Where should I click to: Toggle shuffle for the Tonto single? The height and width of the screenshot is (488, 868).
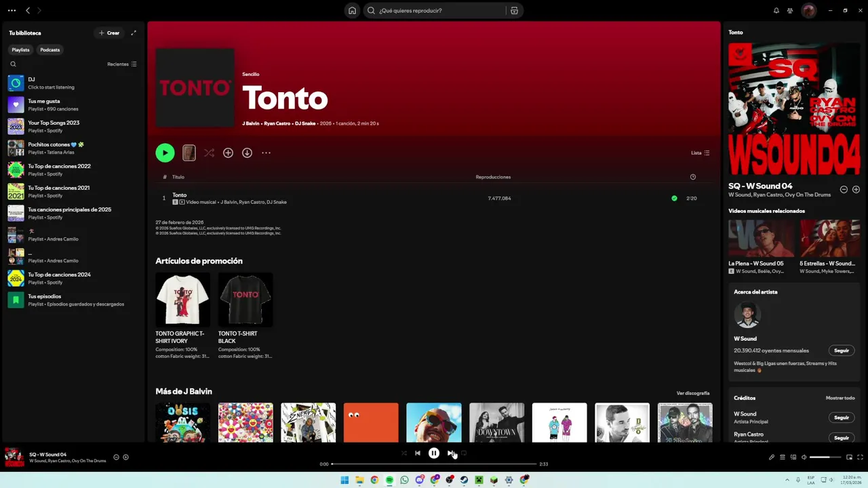click(209, 152)
